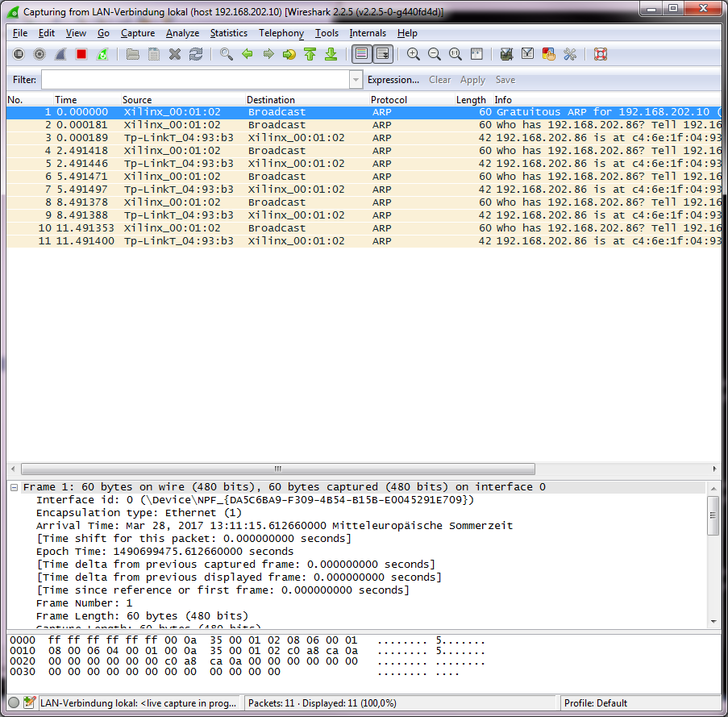Screen dimensions: 728x717
Task: Click the go to packet number icon
Action: point(289,54)
